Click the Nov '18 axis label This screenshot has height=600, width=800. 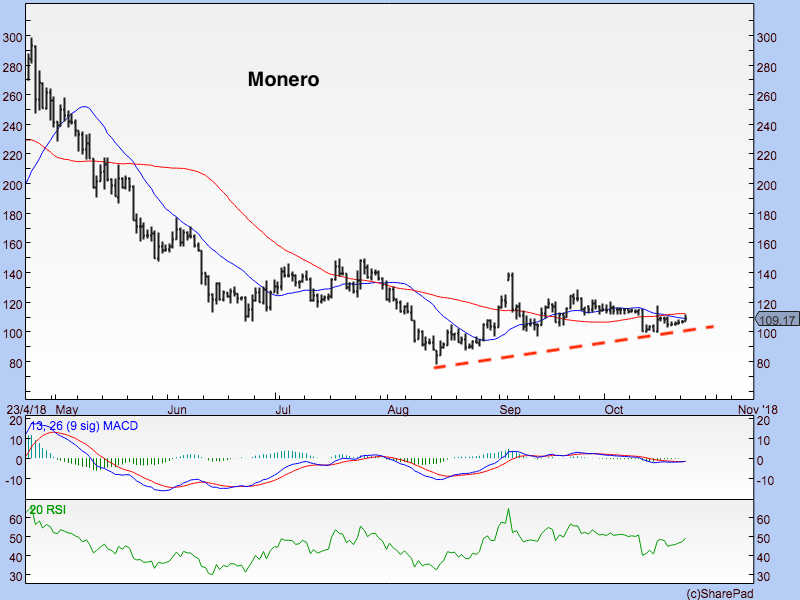tap(758, 410)
